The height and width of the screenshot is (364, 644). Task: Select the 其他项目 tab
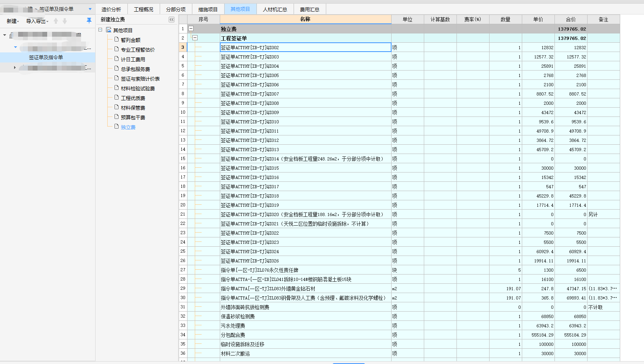[240, 9]
